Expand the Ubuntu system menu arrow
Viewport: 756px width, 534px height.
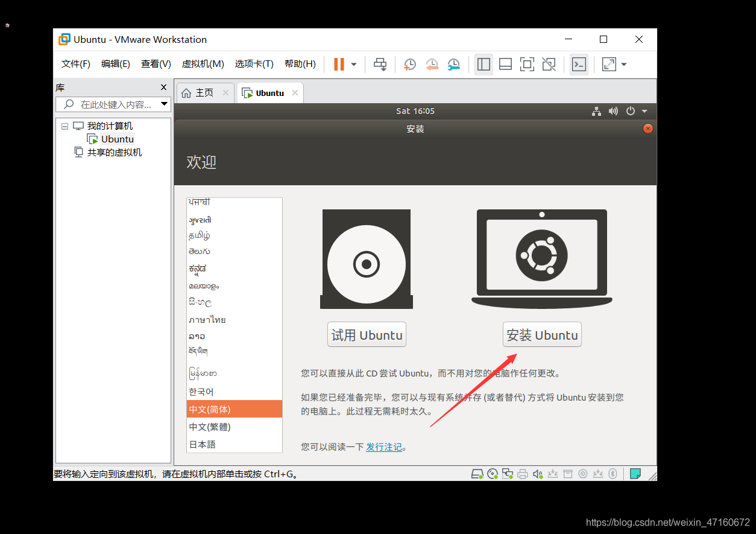(x=644, y=111)
